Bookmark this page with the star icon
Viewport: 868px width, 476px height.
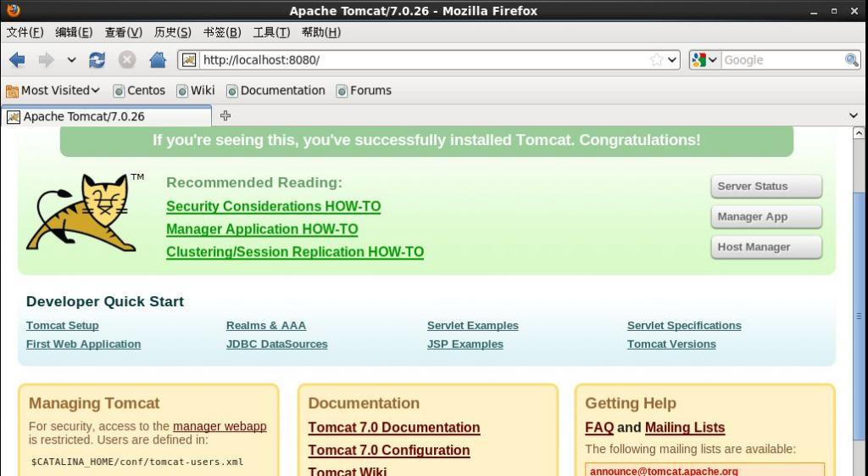pos(657,60)
